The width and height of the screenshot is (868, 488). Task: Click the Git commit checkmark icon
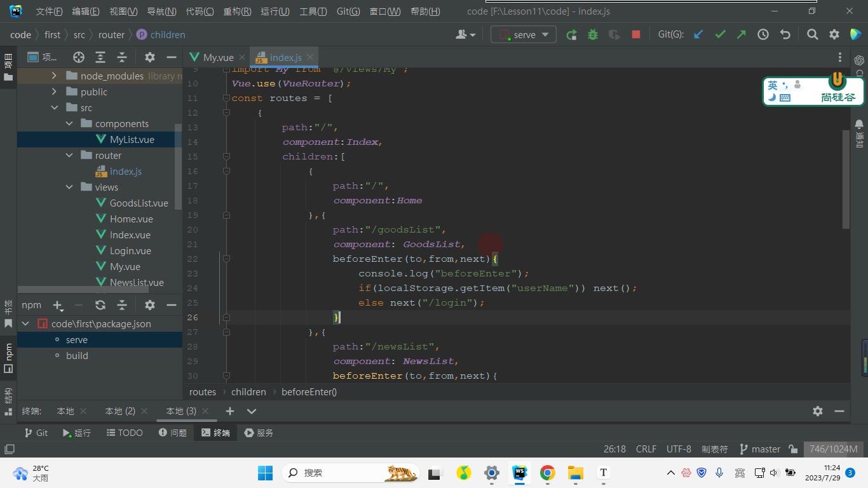pyautogui.click(x=720, y=35)
